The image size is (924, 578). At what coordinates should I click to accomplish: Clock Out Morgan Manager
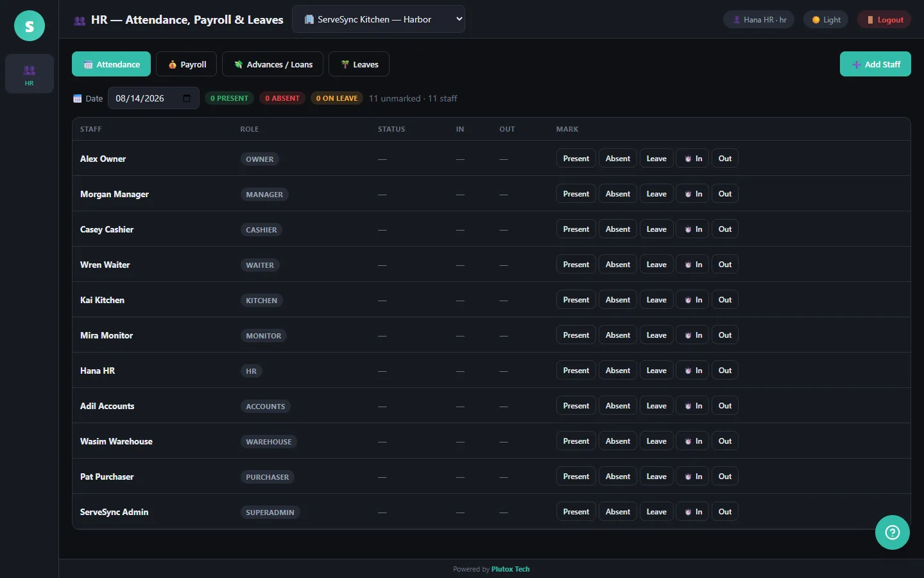tap(725, 194)
